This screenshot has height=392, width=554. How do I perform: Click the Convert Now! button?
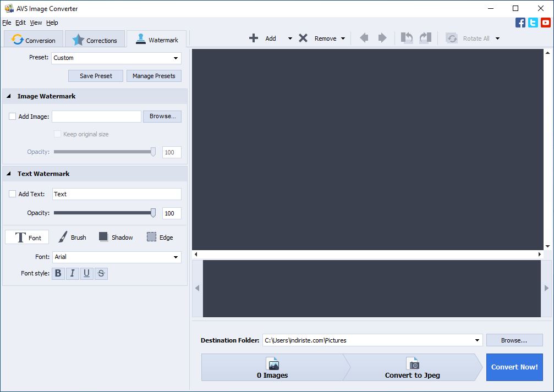(x=514, y=367)
